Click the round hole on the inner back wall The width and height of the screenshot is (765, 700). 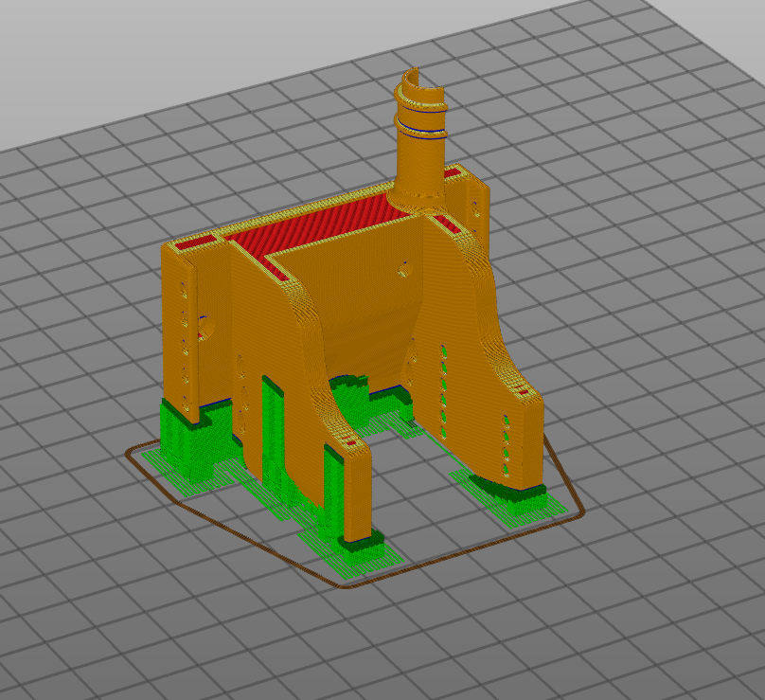pos(404,269)
